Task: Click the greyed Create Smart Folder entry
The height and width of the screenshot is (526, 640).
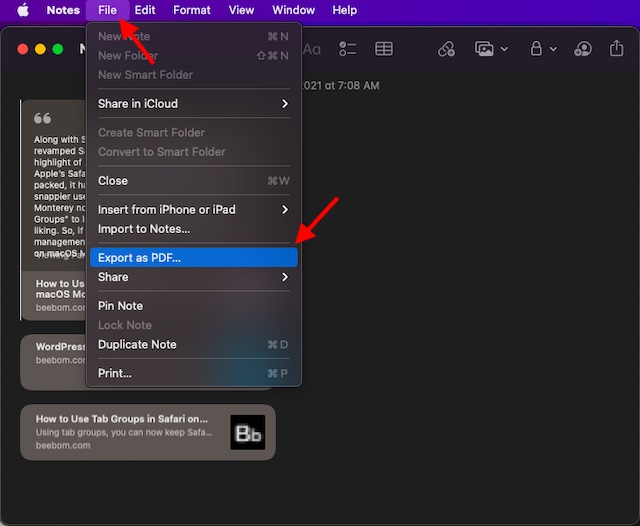Action: click(193, 133)
